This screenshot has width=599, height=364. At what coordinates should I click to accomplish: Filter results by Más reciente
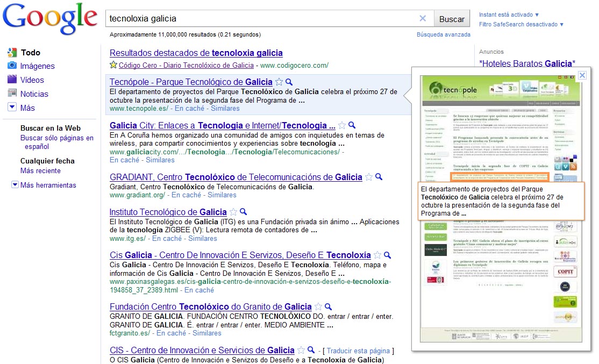[40, 171]
